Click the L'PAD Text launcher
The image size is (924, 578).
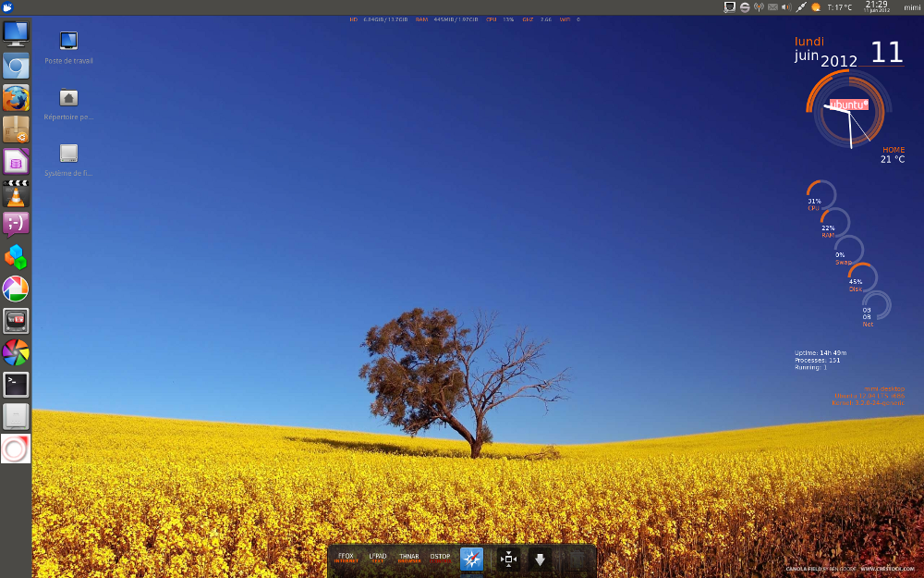coord(377,558)
